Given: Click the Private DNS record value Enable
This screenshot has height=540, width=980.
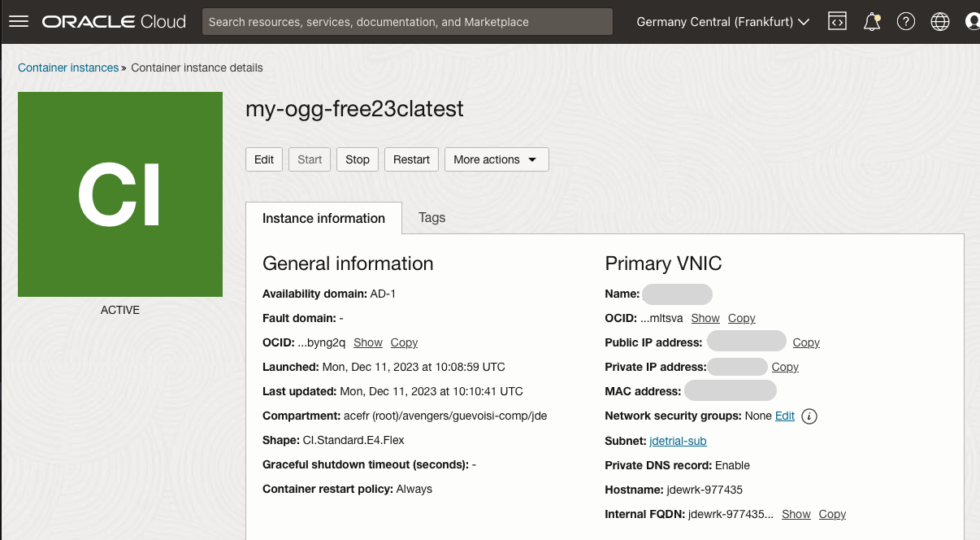Looking at the screenshot, I should (x=732, y=465).
